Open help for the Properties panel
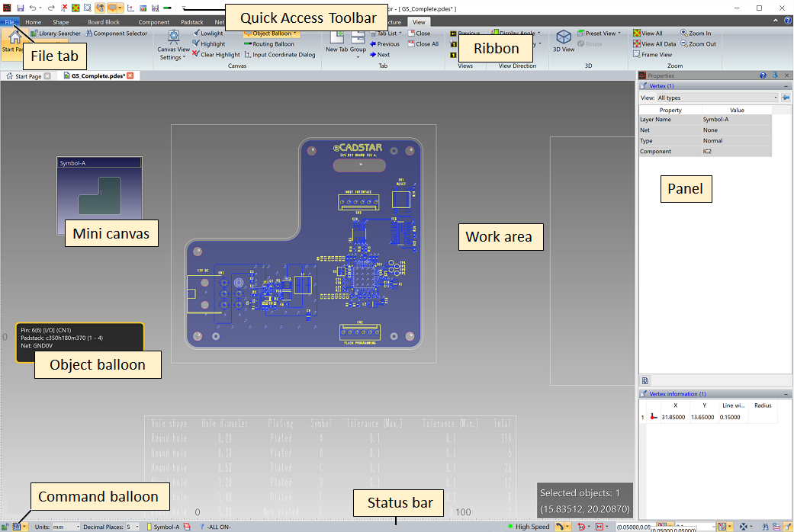The height and width of the screenshot is (532, 794). click(763, 75)
